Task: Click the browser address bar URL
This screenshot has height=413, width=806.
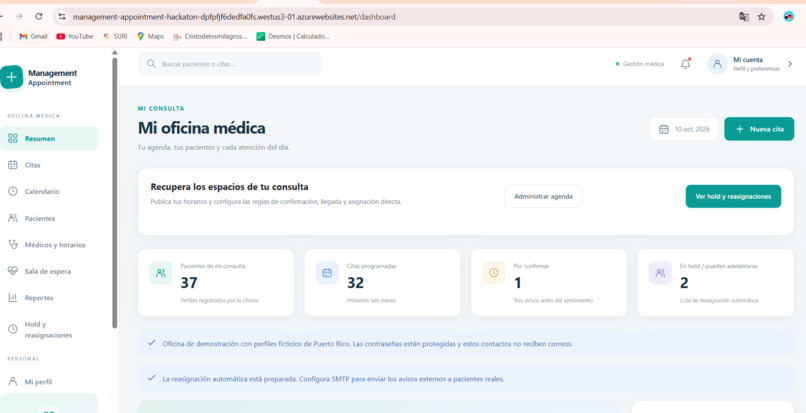Action: tap(234, 17)
